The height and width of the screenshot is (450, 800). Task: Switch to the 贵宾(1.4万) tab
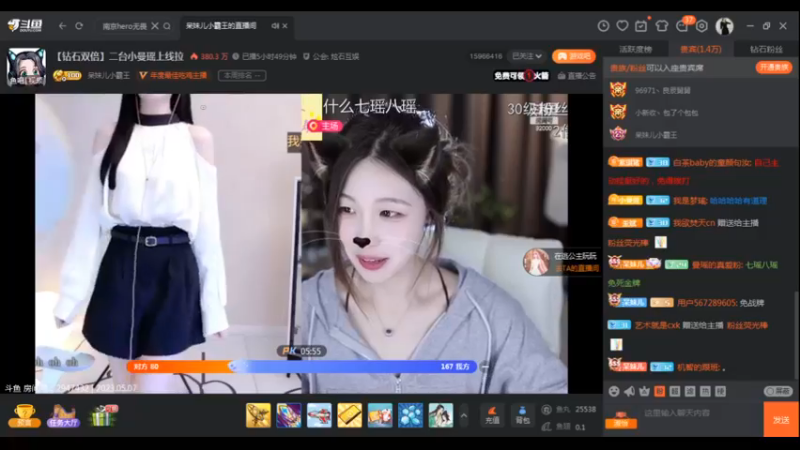pos(701,49)
